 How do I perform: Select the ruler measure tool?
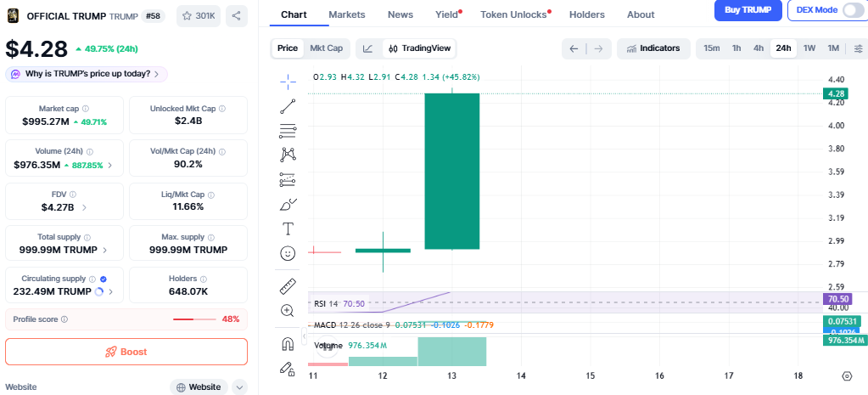click(x=288, y=286)
